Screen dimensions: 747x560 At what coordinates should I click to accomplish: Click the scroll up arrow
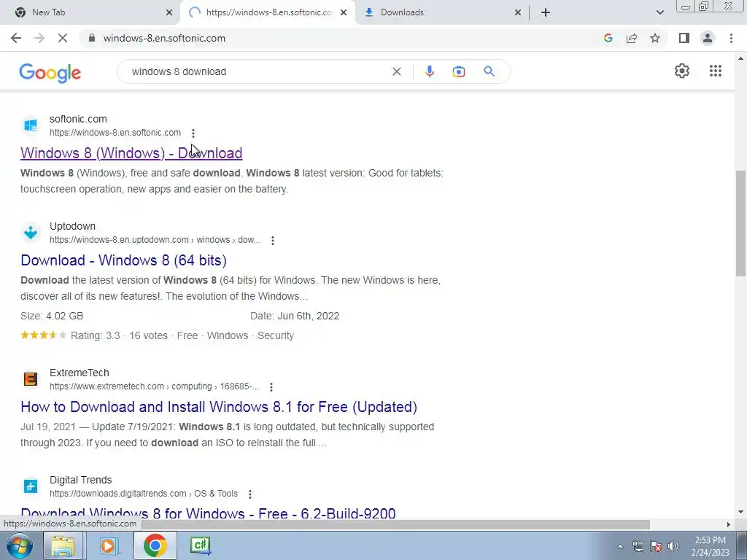tap(740, 58)
